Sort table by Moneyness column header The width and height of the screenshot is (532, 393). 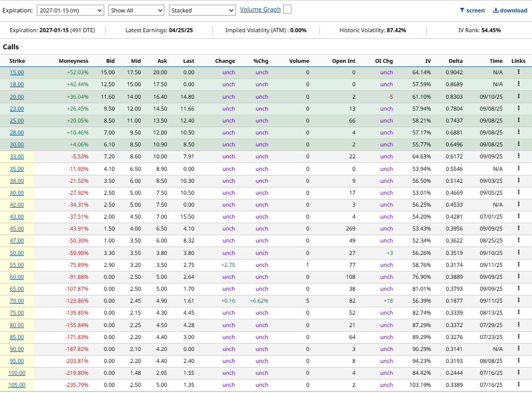point(73,61)
